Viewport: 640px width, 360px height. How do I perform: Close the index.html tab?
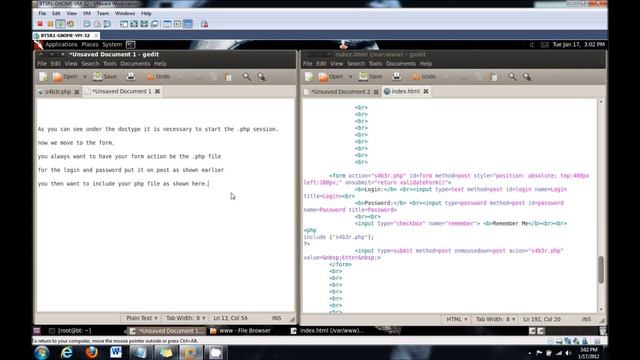click(426, 91)
